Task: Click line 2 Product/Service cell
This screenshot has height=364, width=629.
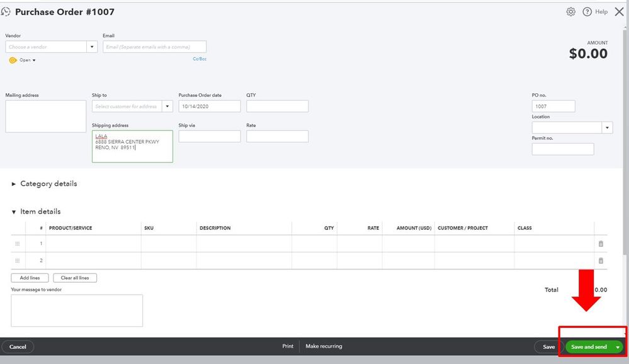Action: pyautogui.click(x=93, y=261)
